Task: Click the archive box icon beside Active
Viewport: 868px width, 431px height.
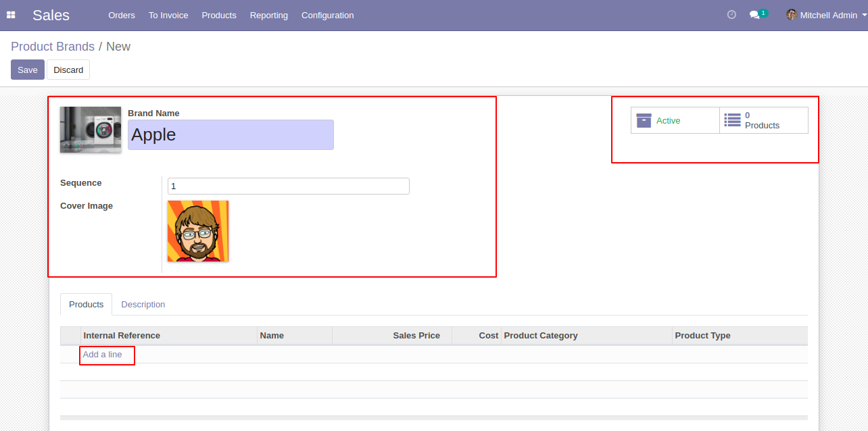Action: click(x=644, y=120)
